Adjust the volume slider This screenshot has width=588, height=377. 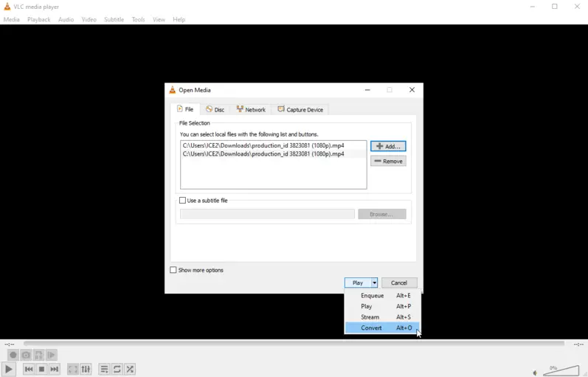(561, 370)
